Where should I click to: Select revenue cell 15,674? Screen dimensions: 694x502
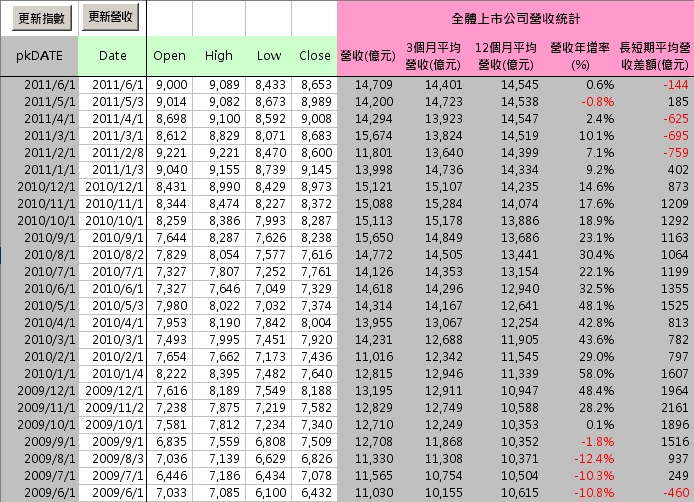pos(374,135)
